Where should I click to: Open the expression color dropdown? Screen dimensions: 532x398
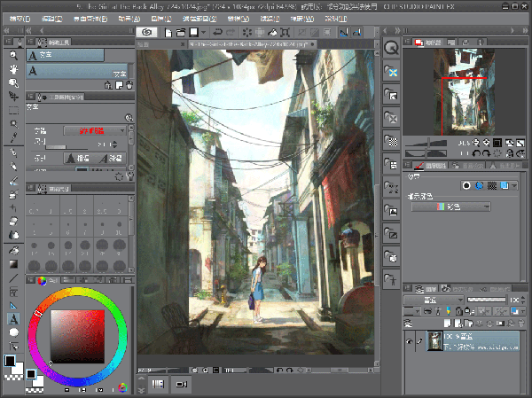coord(451,207)
